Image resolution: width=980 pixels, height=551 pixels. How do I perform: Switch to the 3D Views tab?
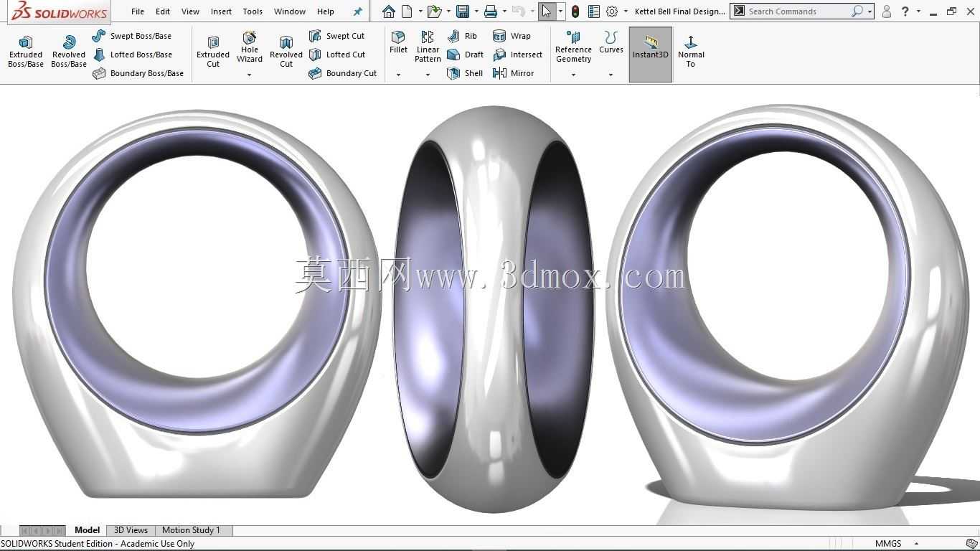[131, 530]
